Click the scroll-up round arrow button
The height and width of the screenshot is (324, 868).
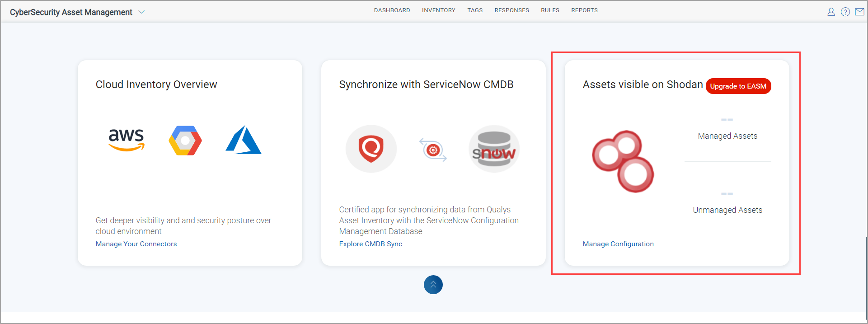click(433, 285)
